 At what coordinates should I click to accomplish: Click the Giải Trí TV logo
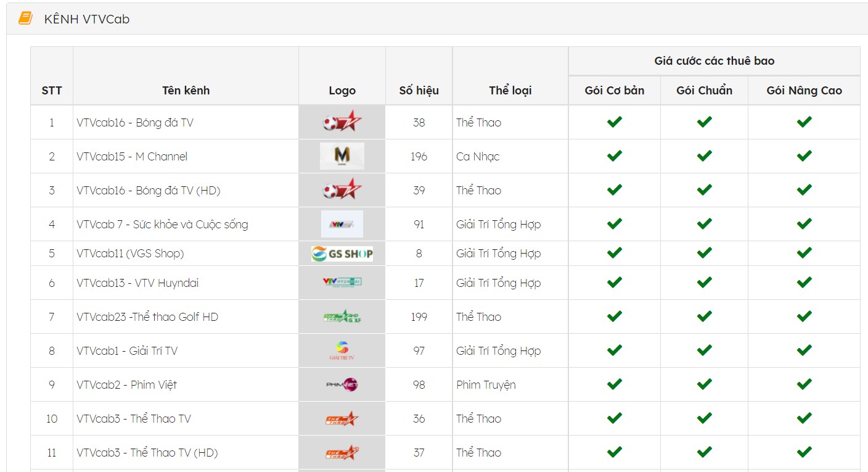pos(342,350)
